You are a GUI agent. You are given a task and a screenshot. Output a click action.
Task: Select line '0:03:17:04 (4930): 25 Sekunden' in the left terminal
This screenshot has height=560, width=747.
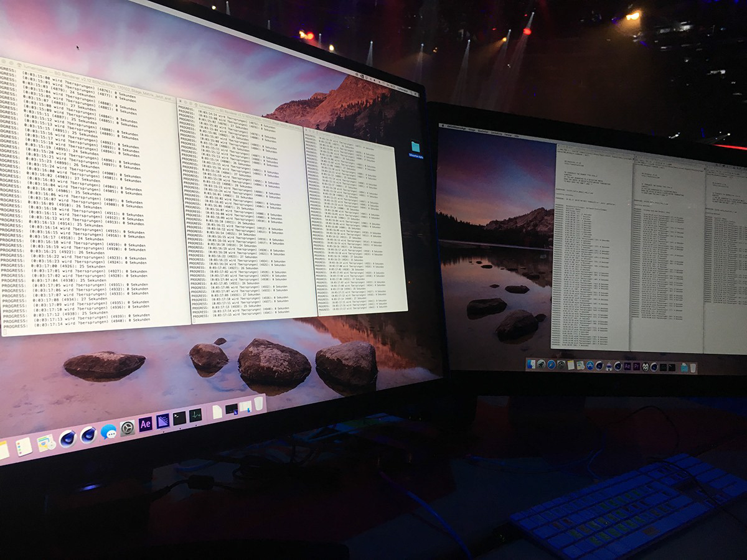coord(69,281)
